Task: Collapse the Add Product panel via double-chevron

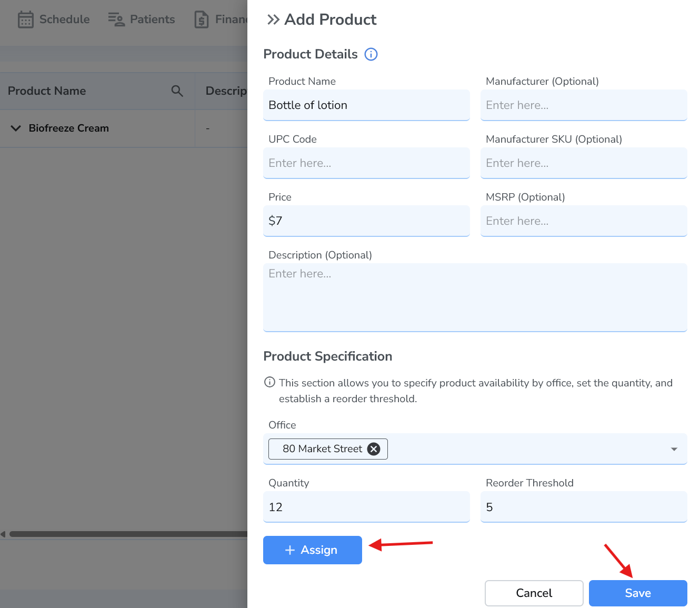Action: 273,19
